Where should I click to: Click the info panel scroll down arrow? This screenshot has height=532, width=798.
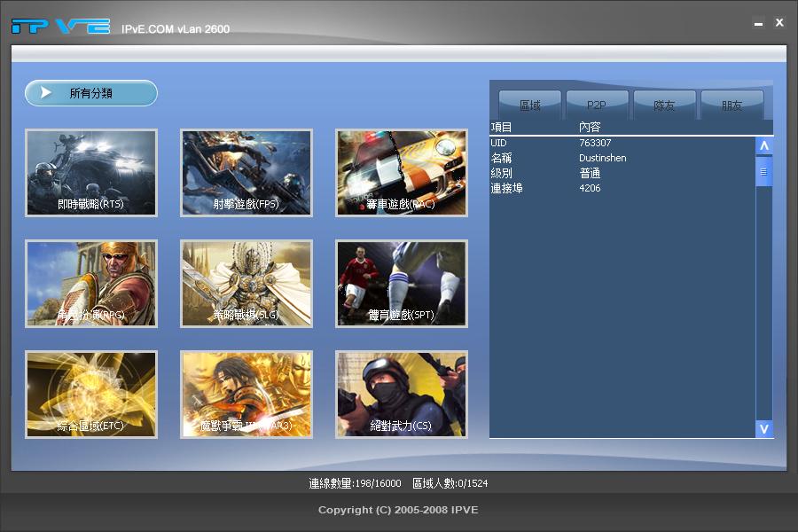[x=764, y=428]
